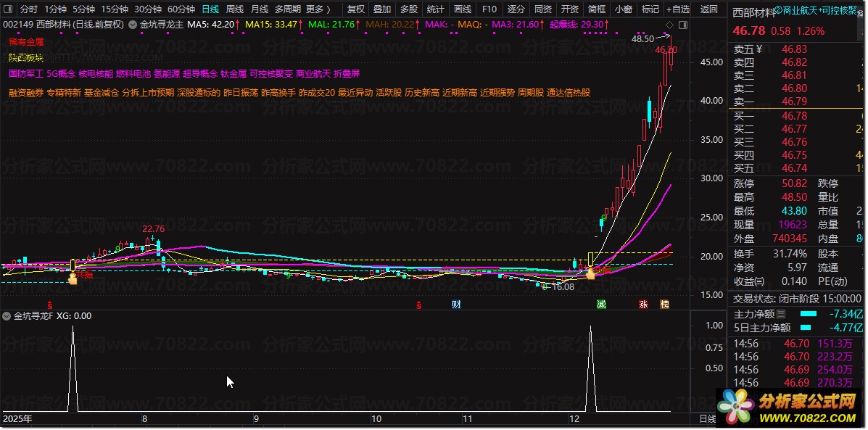Open the 日线 period selector at bottom right
Screen dimensions: 868x430
coord(708,418)
